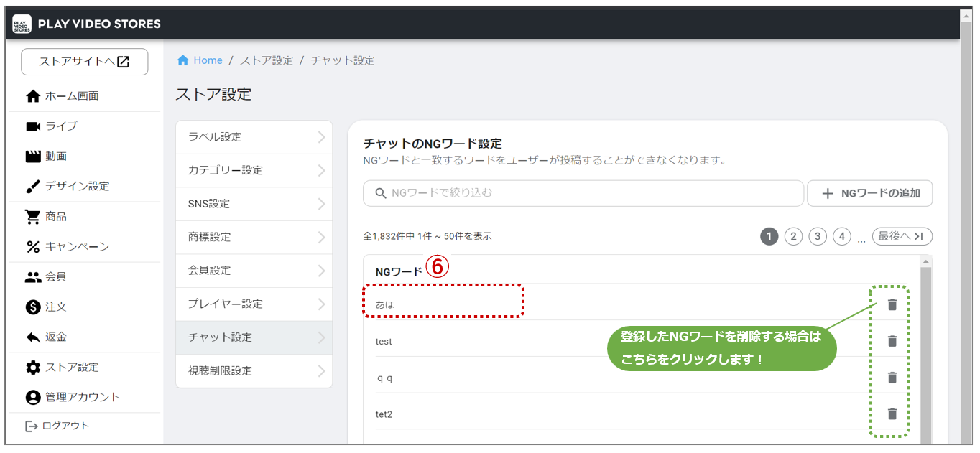The height and width of the screenshot is (453, 980).
Task: Click the NGワードの追加 button
Action: (869, 193)
